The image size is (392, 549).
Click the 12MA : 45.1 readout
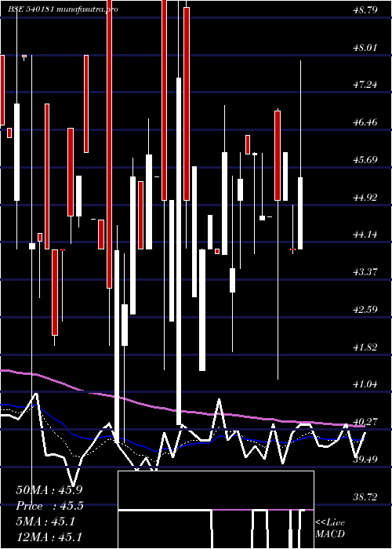pos(49,536)
